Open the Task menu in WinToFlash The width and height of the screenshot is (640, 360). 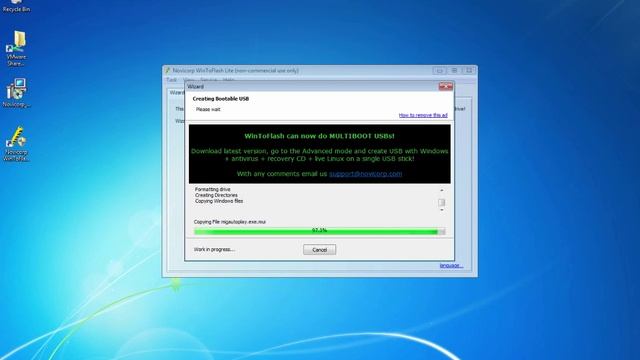(171, 80)
